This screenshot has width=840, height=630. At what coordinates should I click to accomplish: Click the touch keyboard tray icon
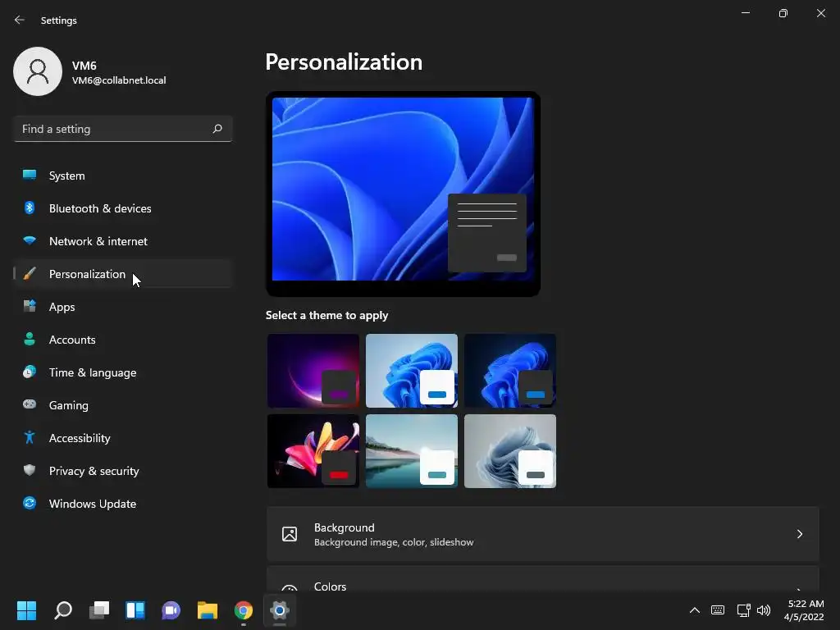tap(718, 610)
